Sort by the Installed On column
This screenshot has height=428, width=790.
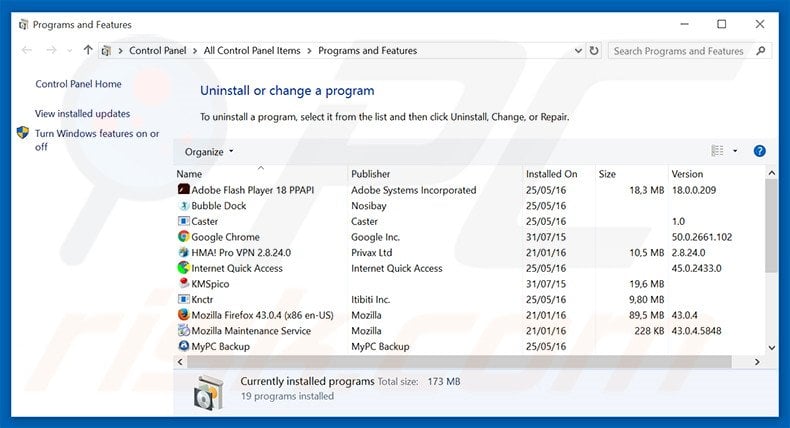(551, 174)
